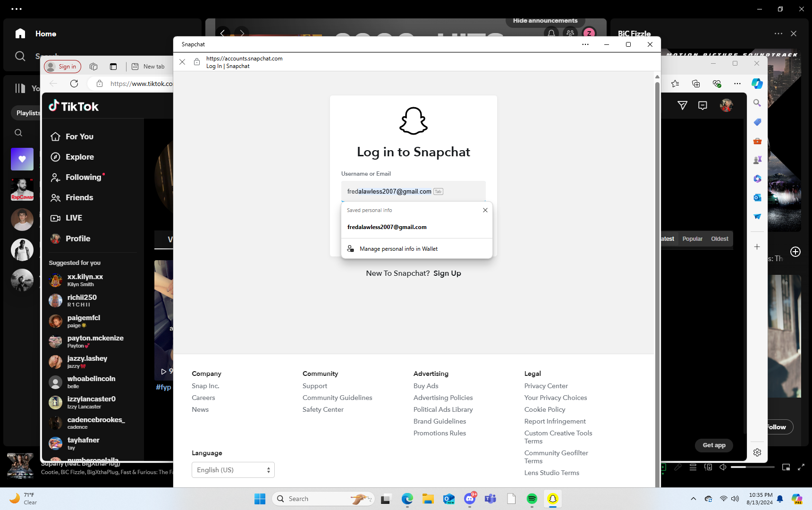
Task: Open Edge sidebar settings gear
Action: pos(757,452)
